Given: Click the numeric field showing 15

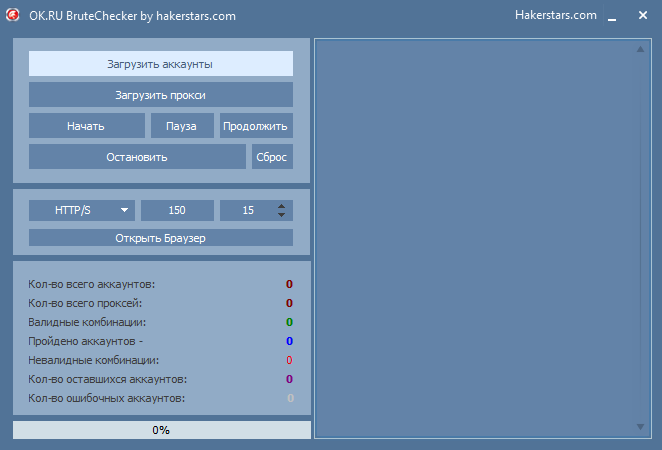Looking at the screenshot, I should click(x=248, y=210).
